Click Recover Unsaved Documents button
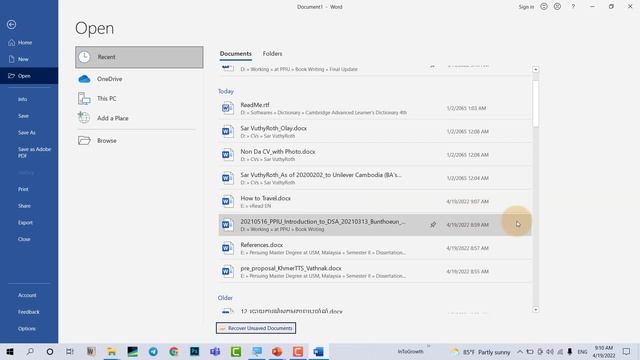The width and height of the screenshot is (640, 360). [256, 328]
